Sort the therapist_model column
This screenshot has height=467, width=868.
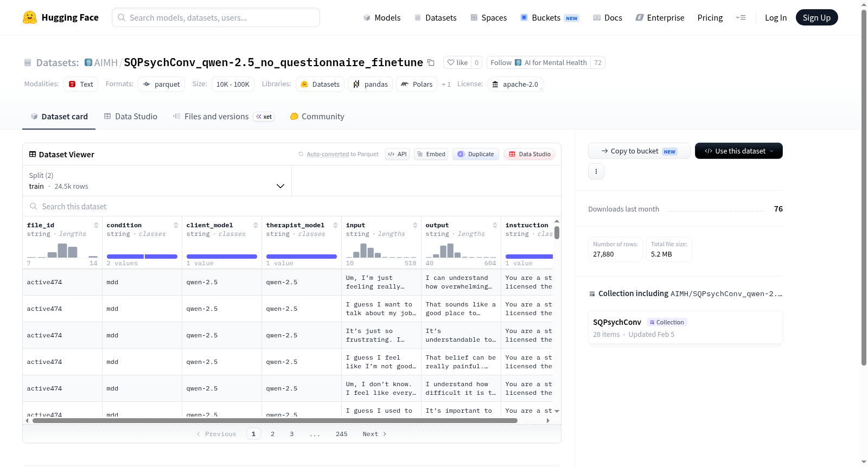coord(335,225)
